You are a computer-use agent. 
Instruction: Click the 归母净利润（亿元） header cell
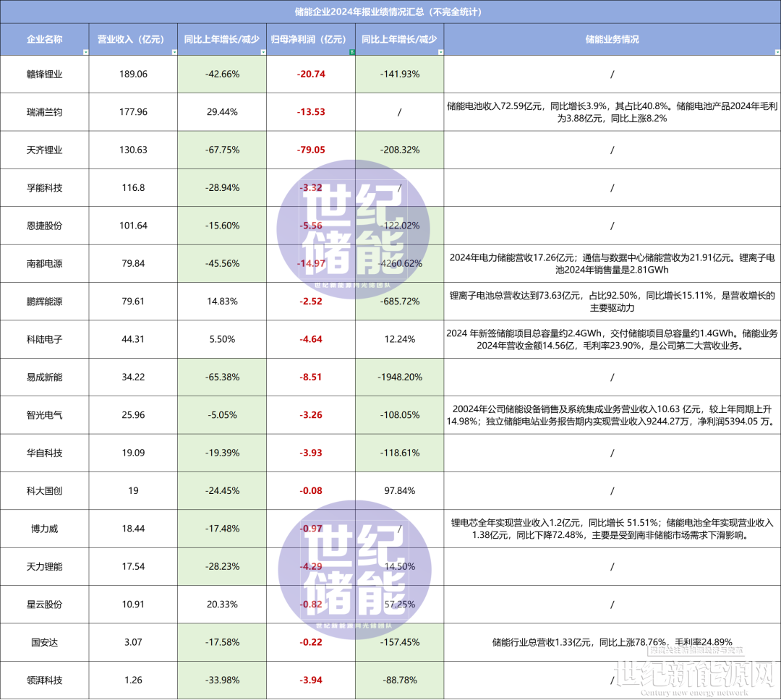point(311,39)
